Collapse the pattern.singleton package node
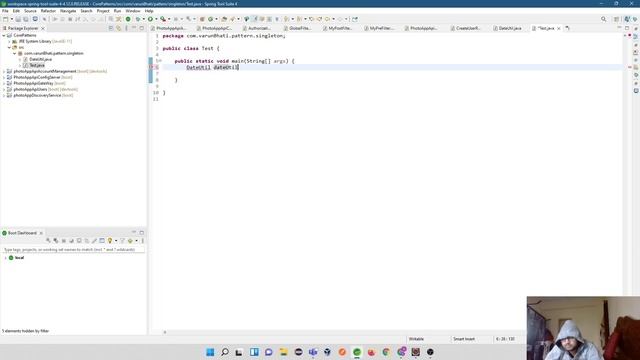 14,53
